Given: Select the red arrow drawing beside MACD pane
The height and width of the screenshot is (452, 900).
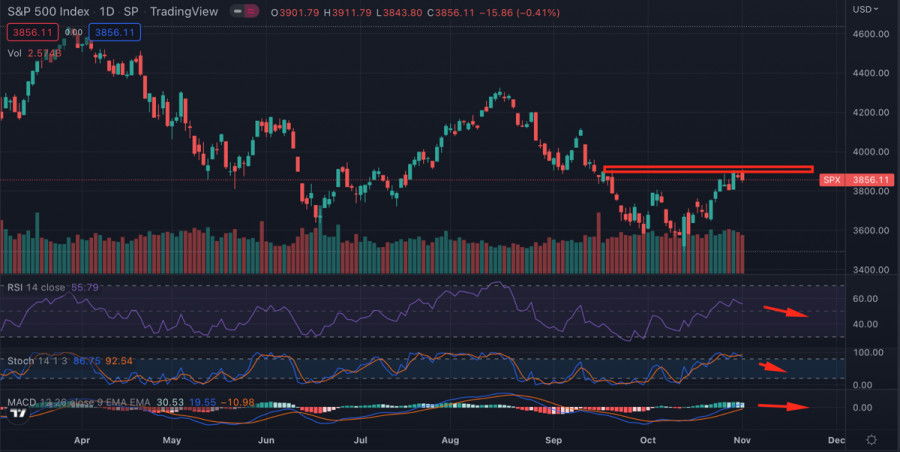Looking at the screenshot, I should click(x=782, y=406).
